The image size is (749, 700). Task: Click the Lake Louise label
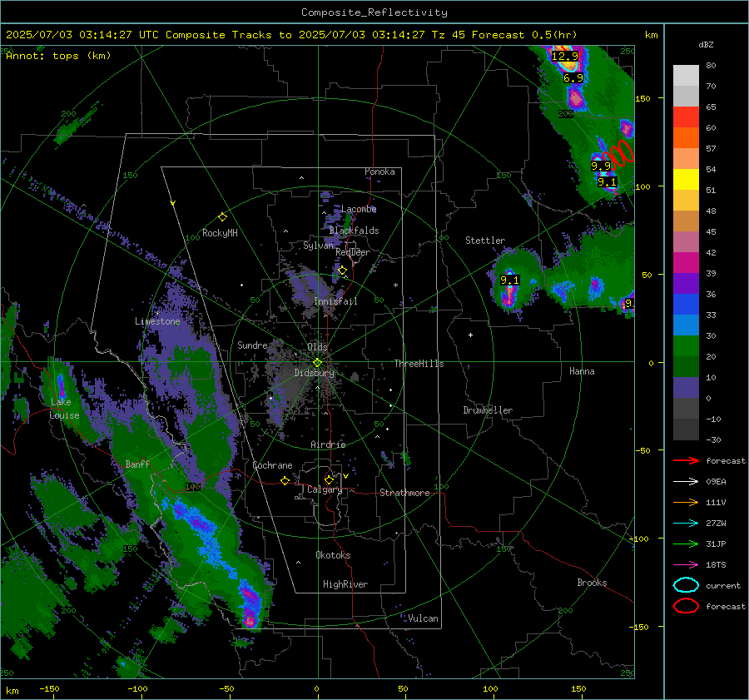(x=64, y=409)
